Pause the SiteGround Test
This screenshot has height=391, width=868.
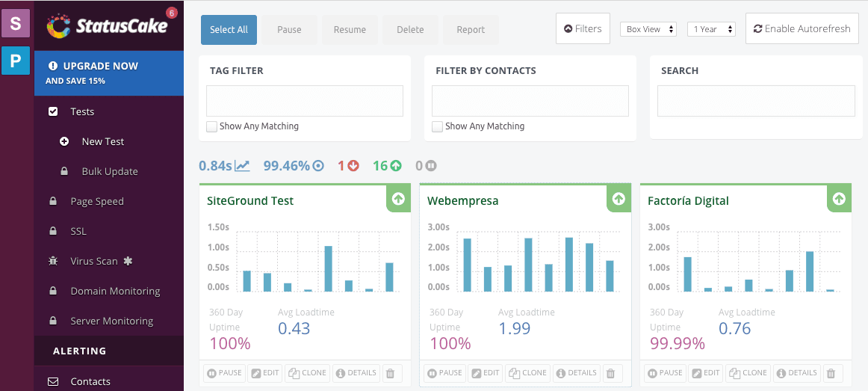224,373
